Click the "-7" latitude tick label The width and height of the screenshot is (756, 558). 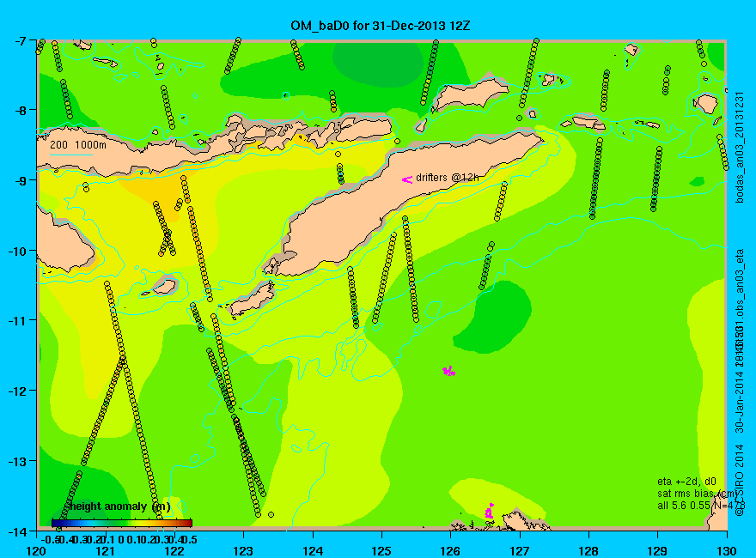coord(21,40)
